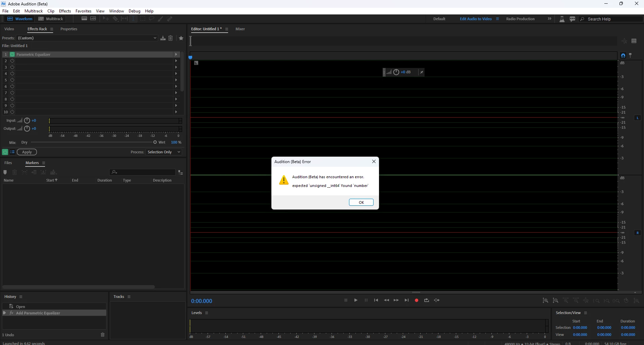The height and width of the screenshot is (345, 644).
Task: Toggle power for effect slot 10
Action: pos(12,112)
